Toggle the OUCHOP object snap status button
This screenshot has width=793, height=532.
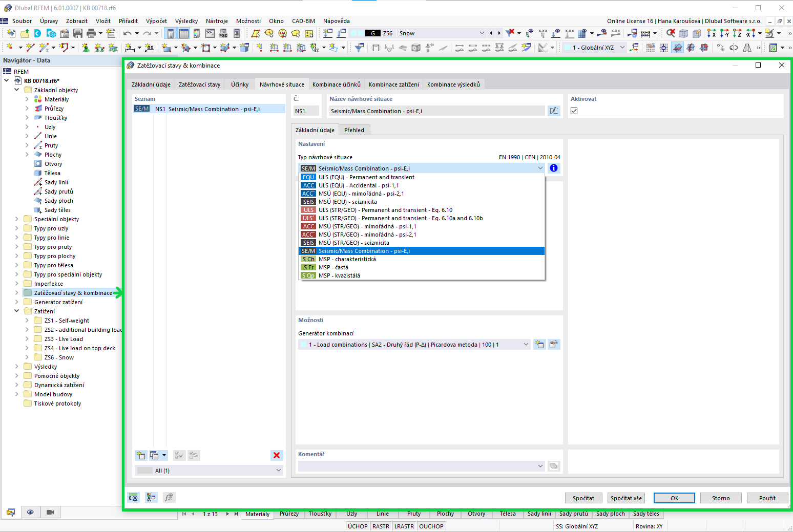click(431, 526)
